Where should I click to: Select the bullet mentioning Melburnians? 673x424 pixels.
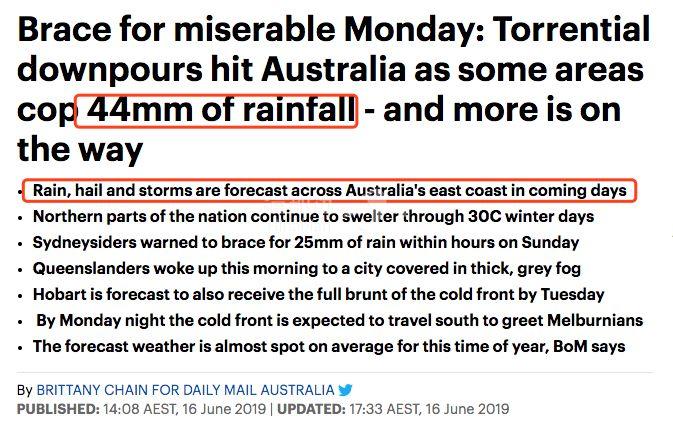338,321
